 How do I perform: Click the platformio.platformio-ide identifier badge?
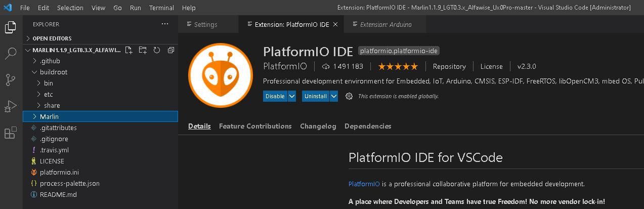[x=399, y=51]
